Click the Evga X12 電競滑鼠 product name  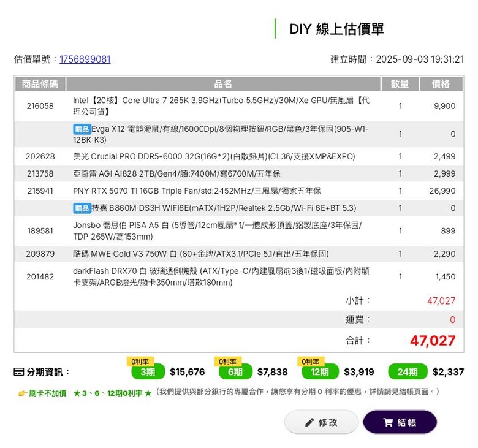pos(221,134)
